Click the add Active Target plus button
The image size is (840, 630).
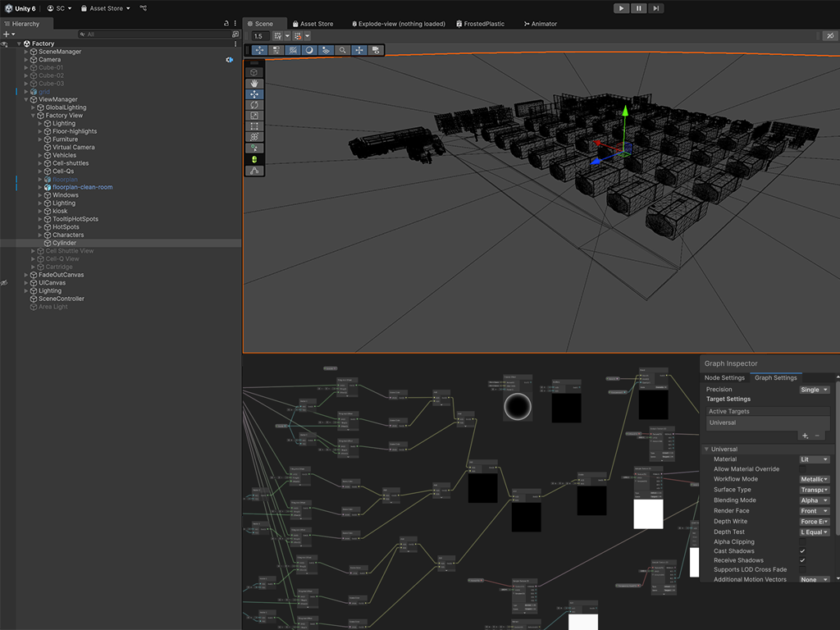[805, 436]
